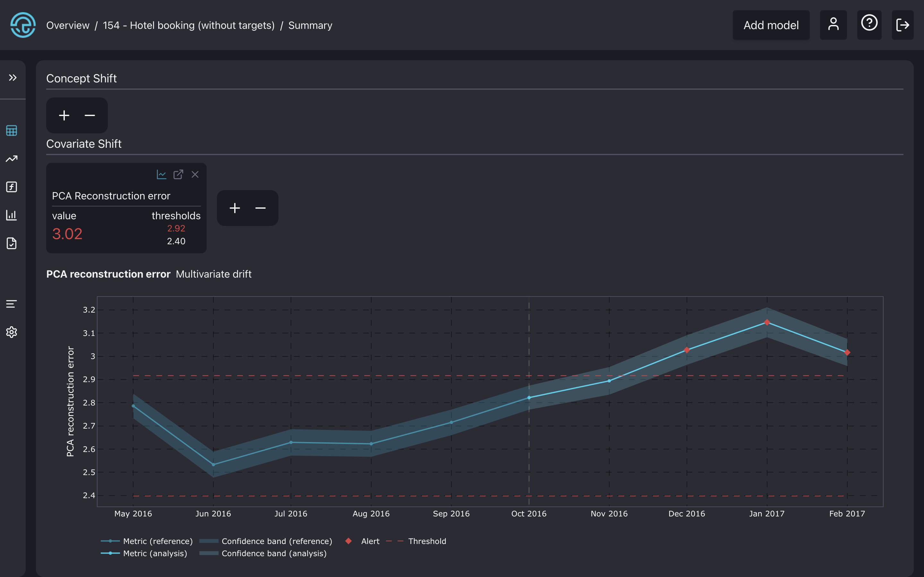Toggle plot view on PCA card
The height and width of the screenshot is (577, 924).
[x=161, y=174]
